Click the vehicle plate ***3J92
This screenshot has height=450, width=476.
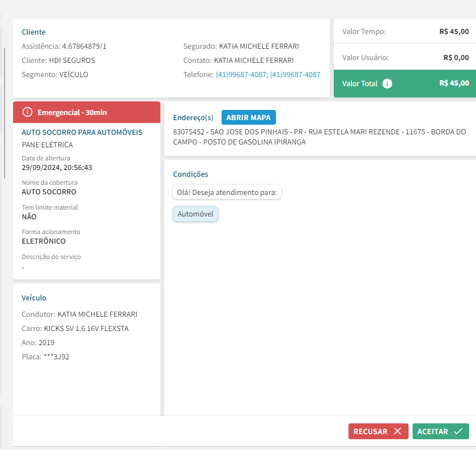[56, 356]
